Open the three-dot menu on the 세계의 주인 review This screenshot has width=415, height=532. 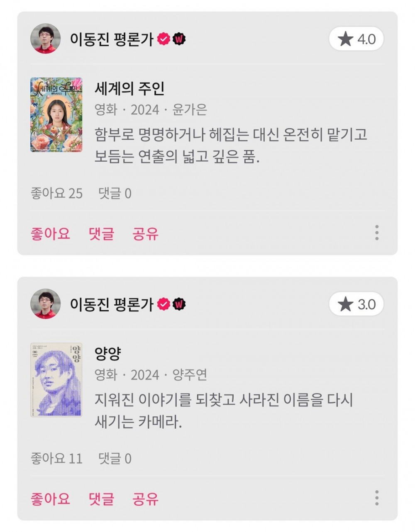tap(376, 233)
